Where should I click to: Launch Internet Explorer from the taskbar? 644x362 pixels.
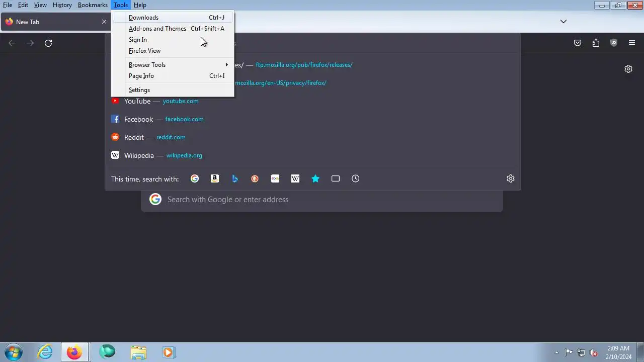pos(45,352)
